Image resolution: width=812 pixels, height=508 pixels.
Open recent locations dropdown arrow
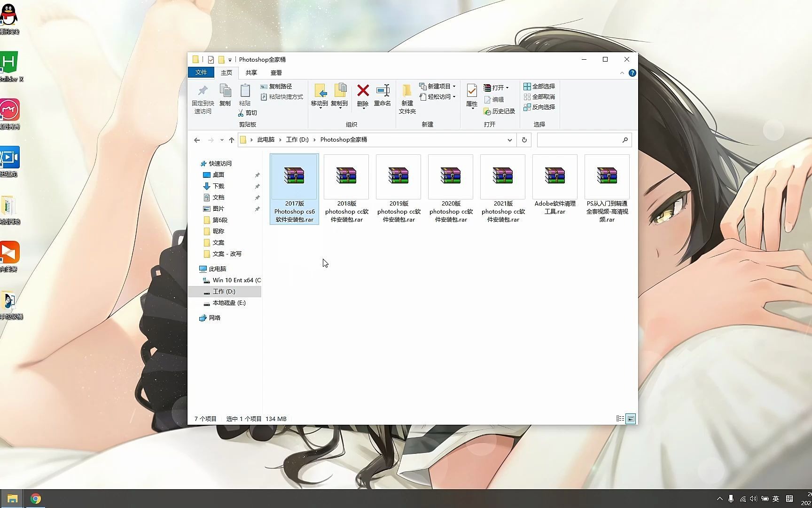[222, 140]
